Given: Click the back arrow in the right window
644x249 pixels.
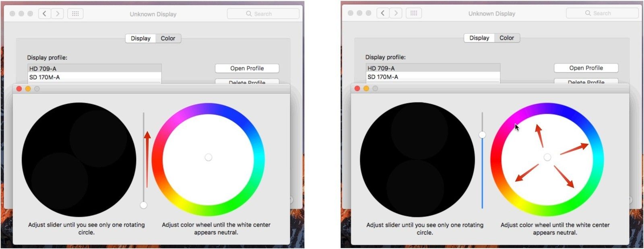Looking at the screenshot, I should (x=383, y=13).
